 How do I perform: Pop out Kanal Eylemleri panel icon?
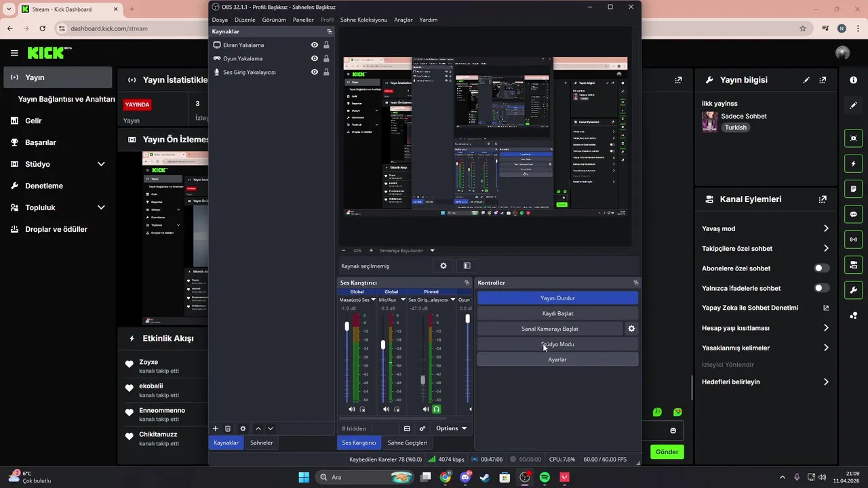point(823,199)
